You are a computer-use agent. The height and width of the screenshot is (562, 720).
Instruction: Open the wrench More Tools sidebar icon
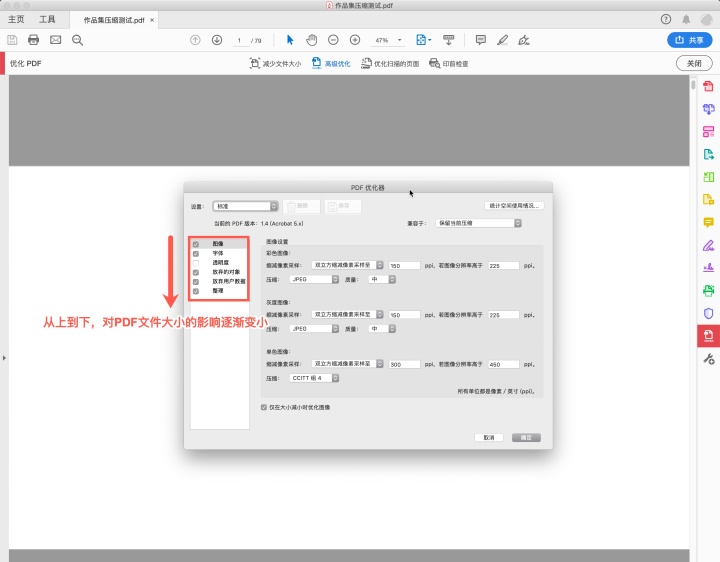709,359
